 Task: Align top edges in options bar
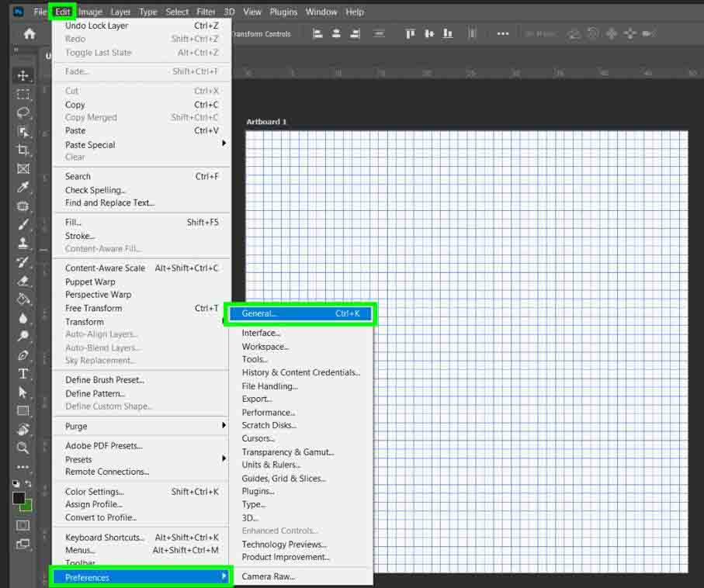point(410,33)
